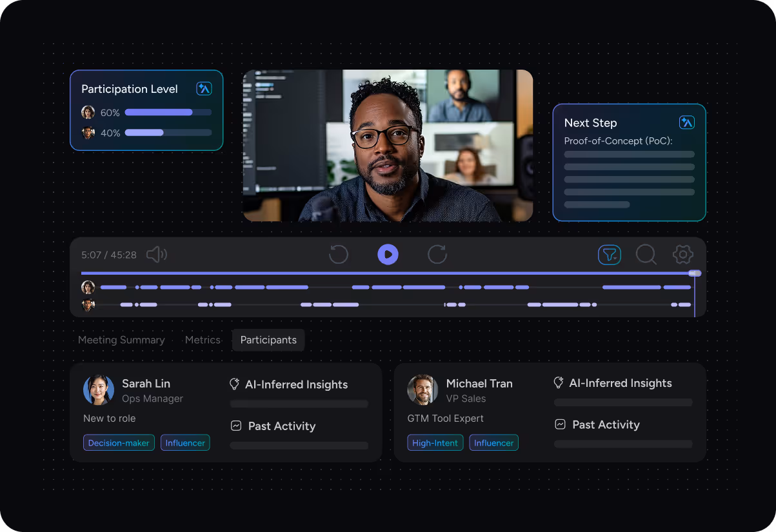Image resolution: width=776 pixels, height=532 pixels.
Task: Click the GTM Tool Expert note
Action: click(446, 419)
